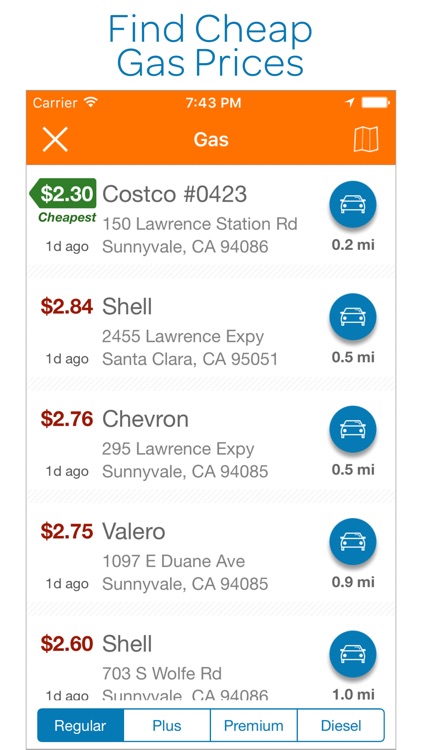Viewport: 422px width, 750px height.
Task: Click the 150 Lawrence Station Rd address
Action: pos(200,224)
